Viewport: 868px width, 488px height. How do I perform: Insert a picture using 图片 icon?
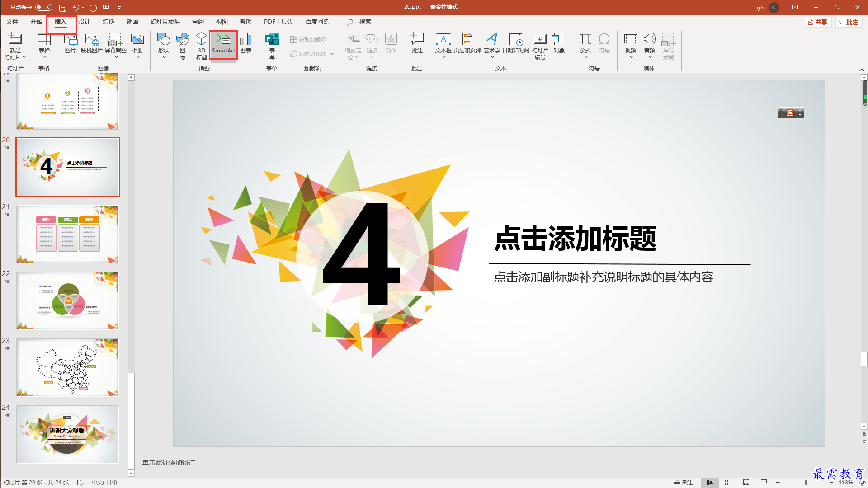tap(71, 40)
